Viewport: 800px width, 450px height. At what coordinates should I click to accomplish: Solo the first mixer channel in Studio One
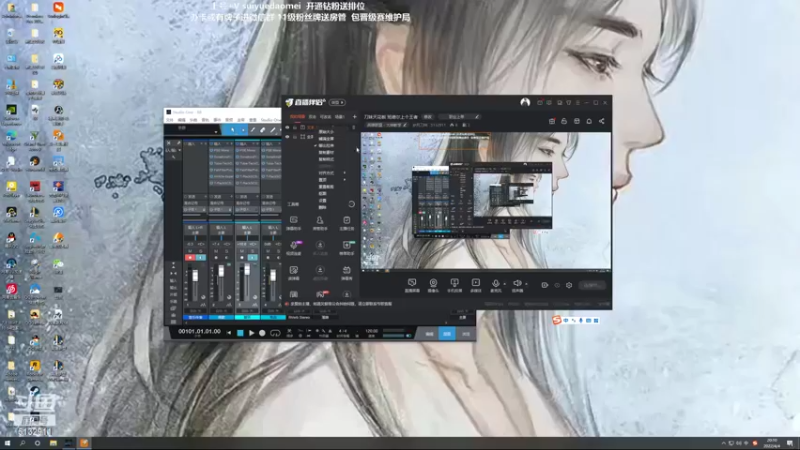coord(201,251)
